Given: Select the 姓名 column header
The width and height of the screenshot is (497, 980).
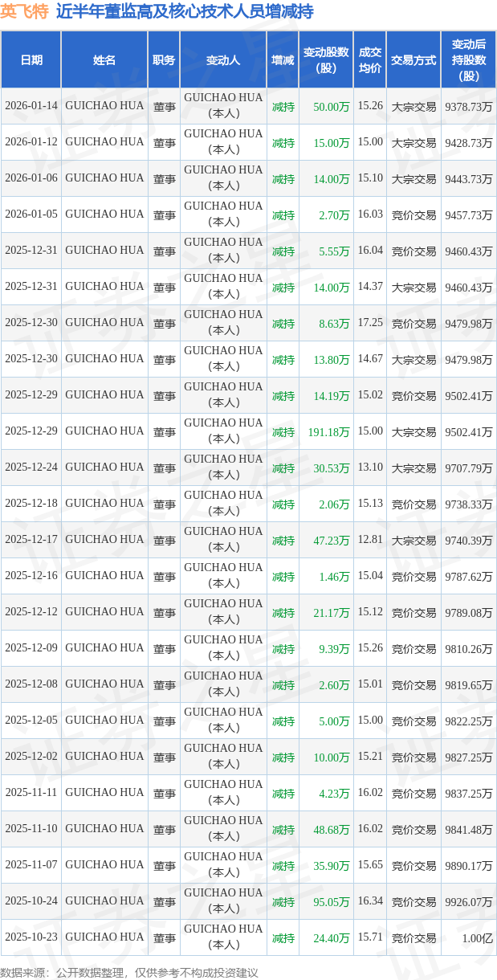Looking at the screenshot, I should (104, 60).
